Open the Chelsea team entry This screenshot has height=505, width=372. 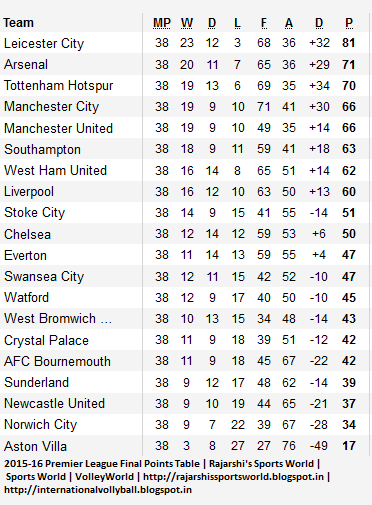[x=27, y=234]
